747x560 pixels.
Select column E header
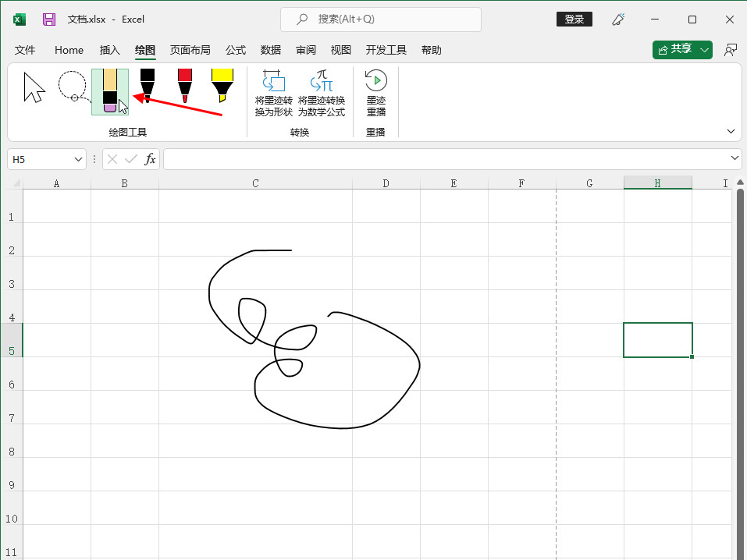(454, 183)
